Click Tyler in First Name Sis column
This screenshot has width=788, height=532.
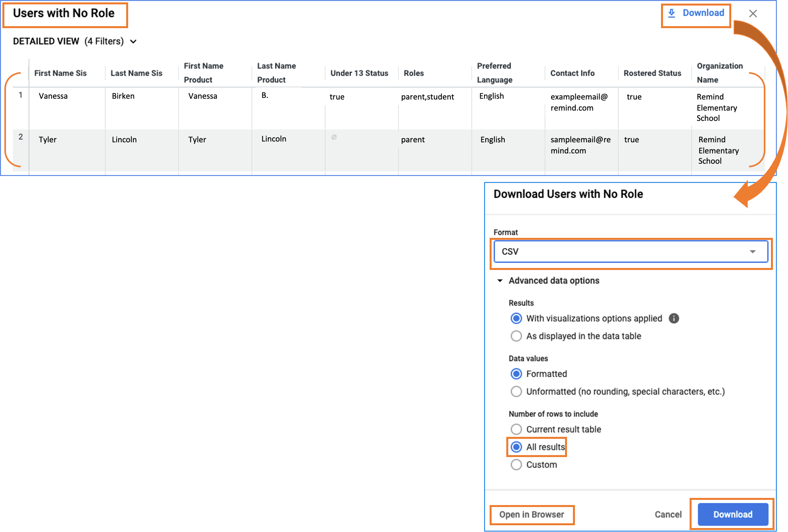pos(48,140)
